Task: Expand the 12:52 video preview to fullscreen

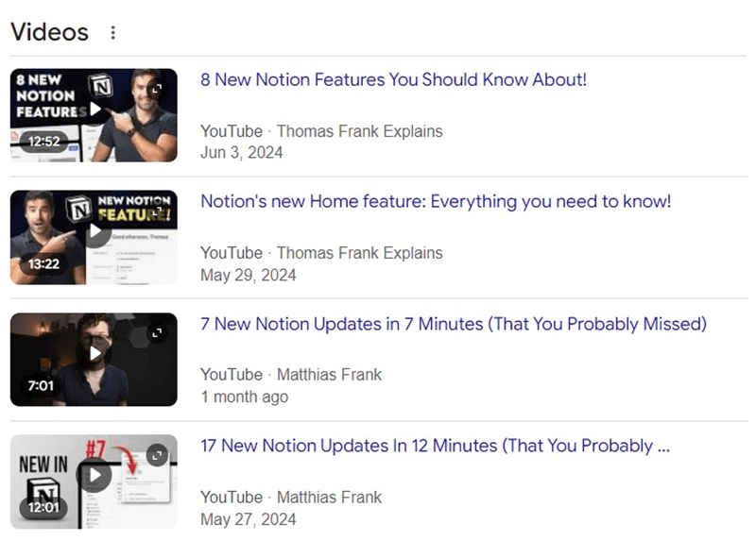Action: click(x=158, y=88)
